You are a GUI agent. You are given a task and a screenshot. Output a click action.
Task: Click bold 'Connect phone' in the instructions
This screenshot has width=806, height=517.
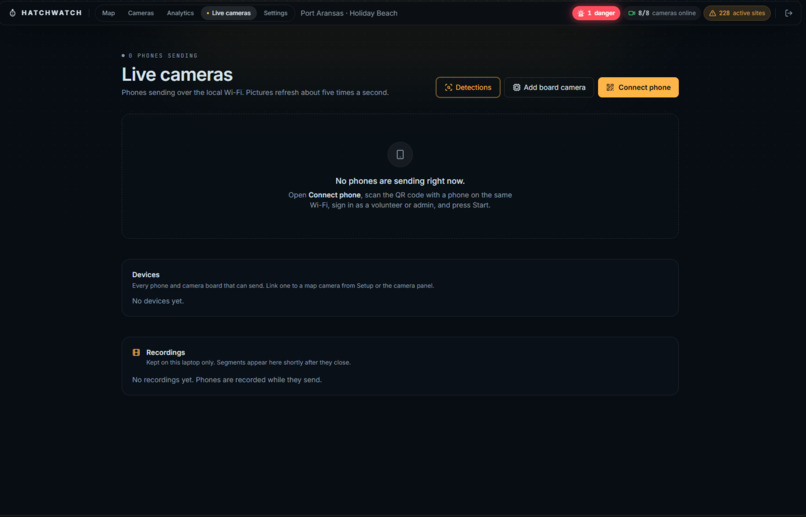(335, 195)
